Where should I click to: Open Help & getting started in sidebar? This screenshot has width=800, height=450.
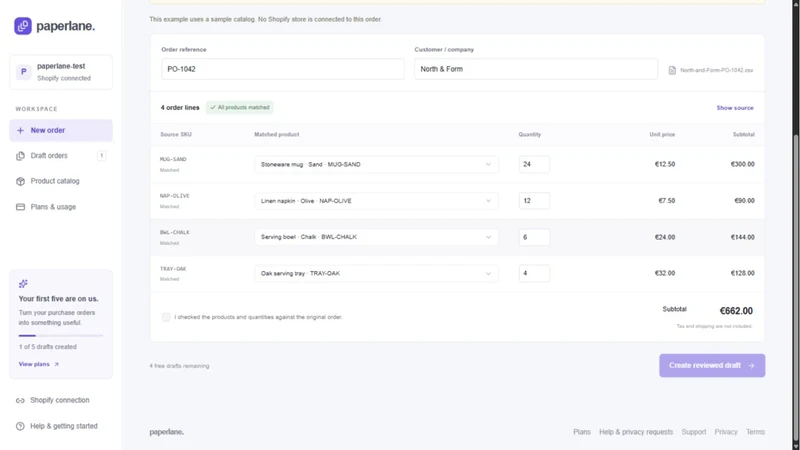61,426
